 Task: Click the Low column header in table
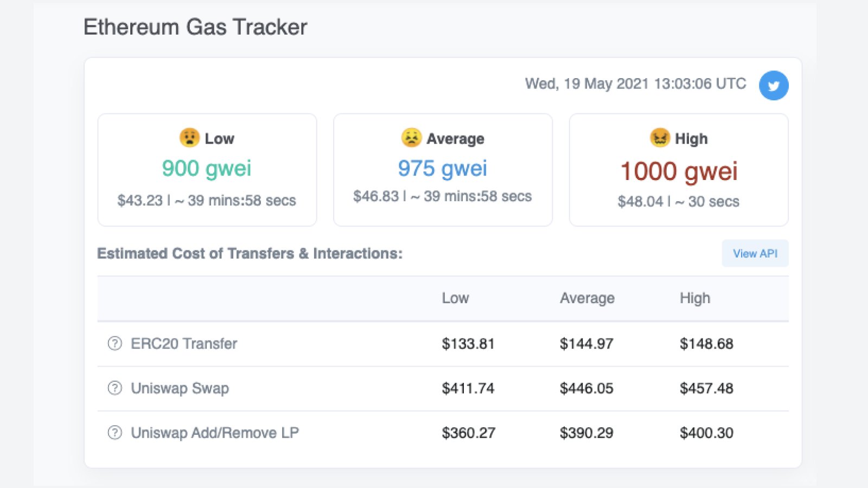(455, 298)
